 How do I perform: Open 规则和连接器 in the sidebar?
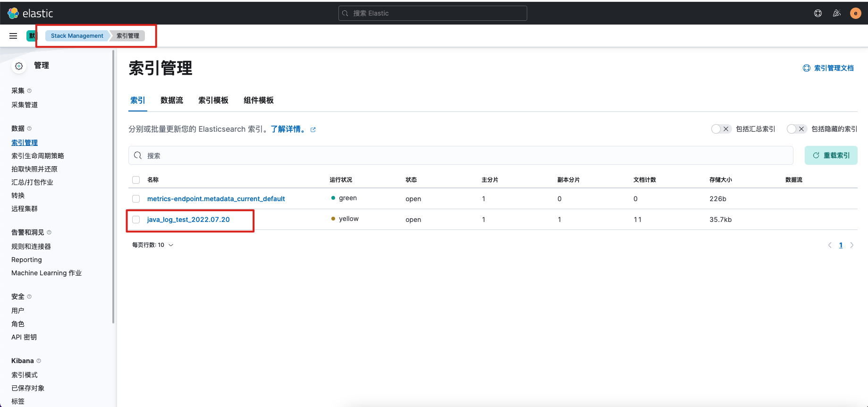(31, 246)
